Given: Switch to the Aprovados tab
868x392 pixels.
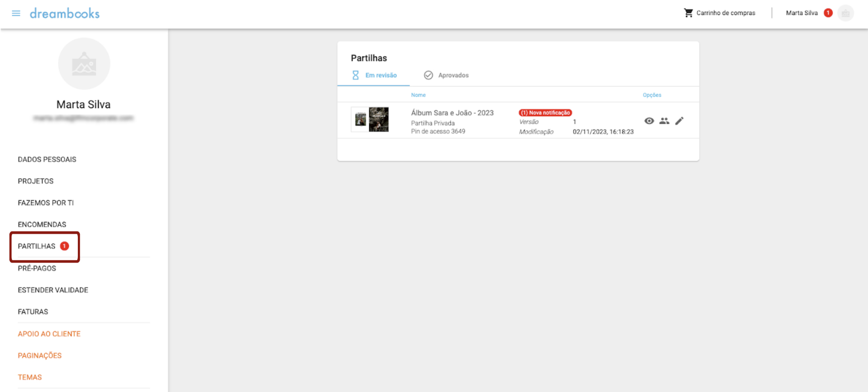Looking at the screenshot, I should 446,75.
